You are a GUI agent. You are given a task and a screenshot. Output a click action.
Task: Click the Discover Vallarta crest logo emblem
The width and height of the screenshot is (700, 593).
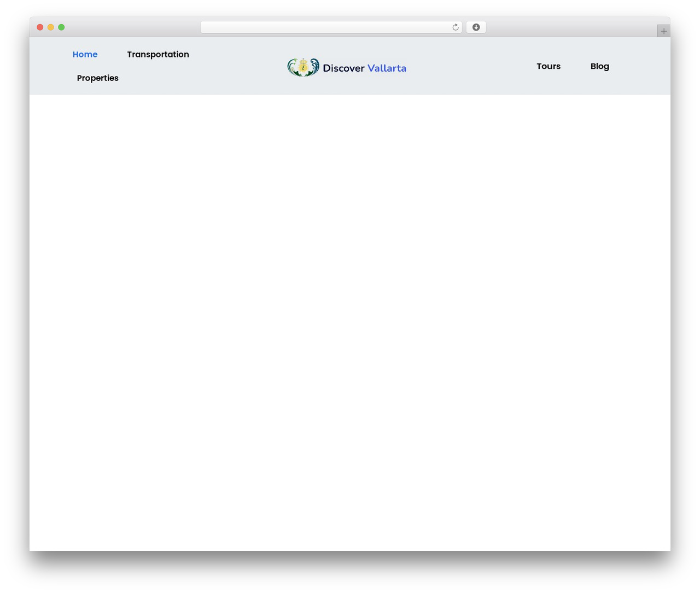click(x=304, y=67)
